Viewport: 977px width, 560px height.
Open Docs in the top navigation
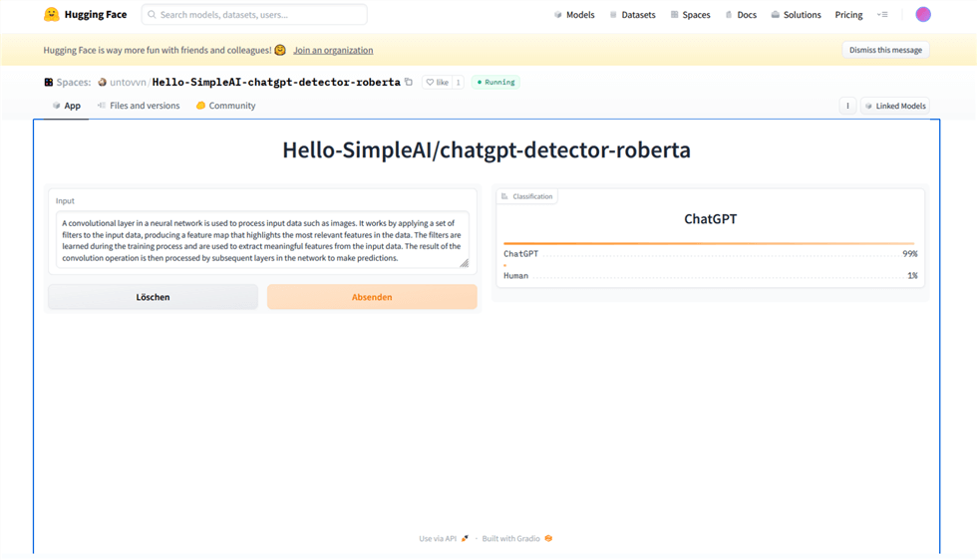coord(741,14)
